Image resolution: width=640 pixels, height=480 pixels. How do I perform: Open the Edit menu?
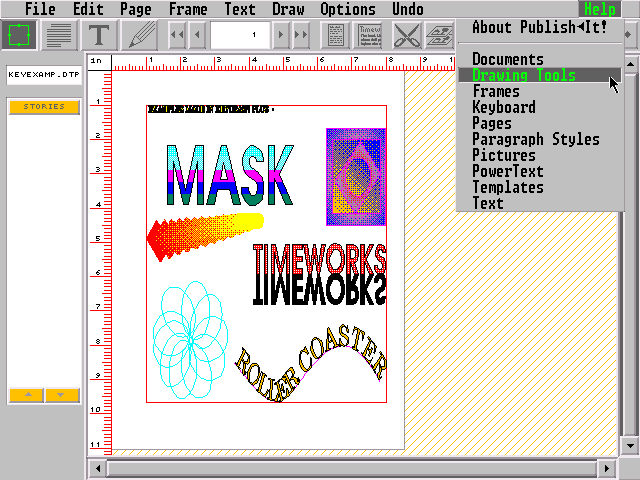pos(88,9)
